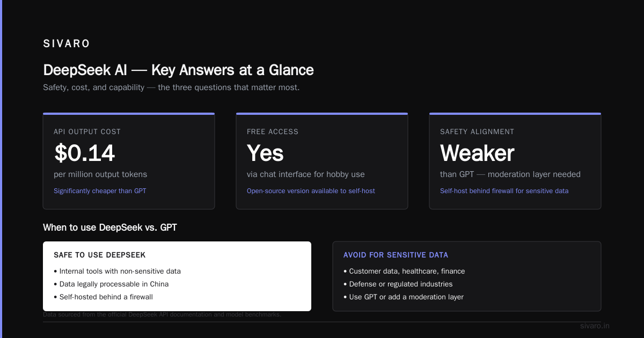Select the DeepSeek AI Key Answers headline

click(x=178, y=70)
